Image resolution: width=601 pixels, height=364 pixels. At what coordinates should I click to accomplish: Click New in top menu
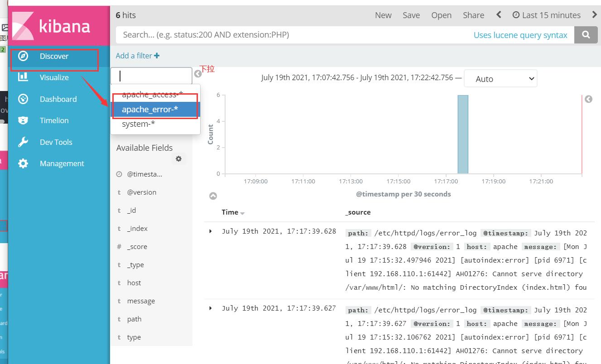coord(383,15)
